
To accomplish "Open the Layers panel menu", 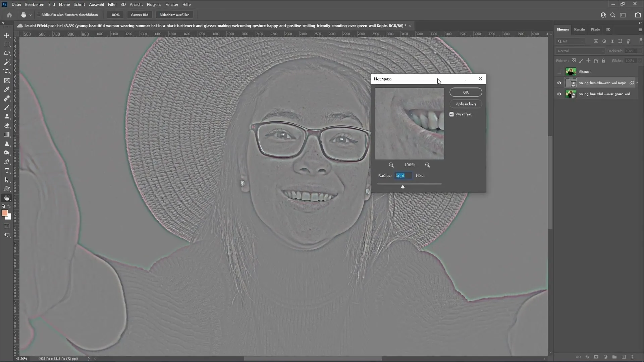I will coord(640,29).
